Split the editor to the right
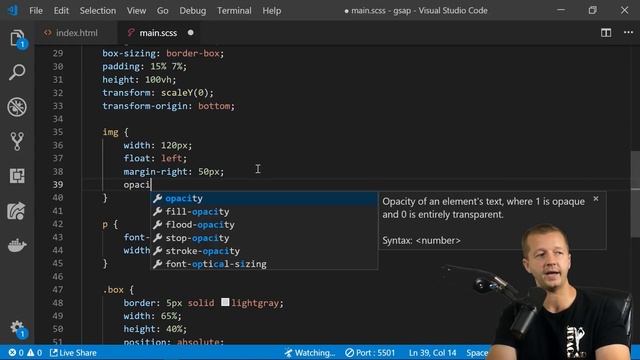 click(606, 33)
